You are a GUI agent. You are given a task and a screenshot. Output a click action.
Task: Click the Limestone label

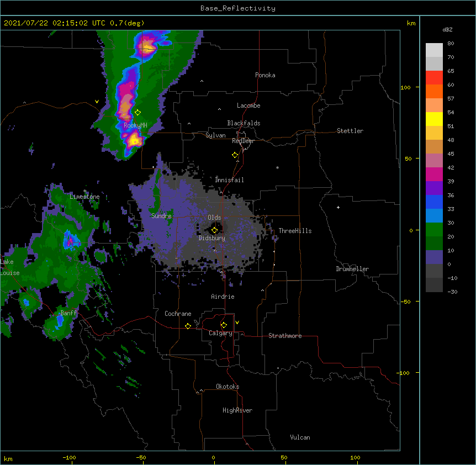[84, 197]
